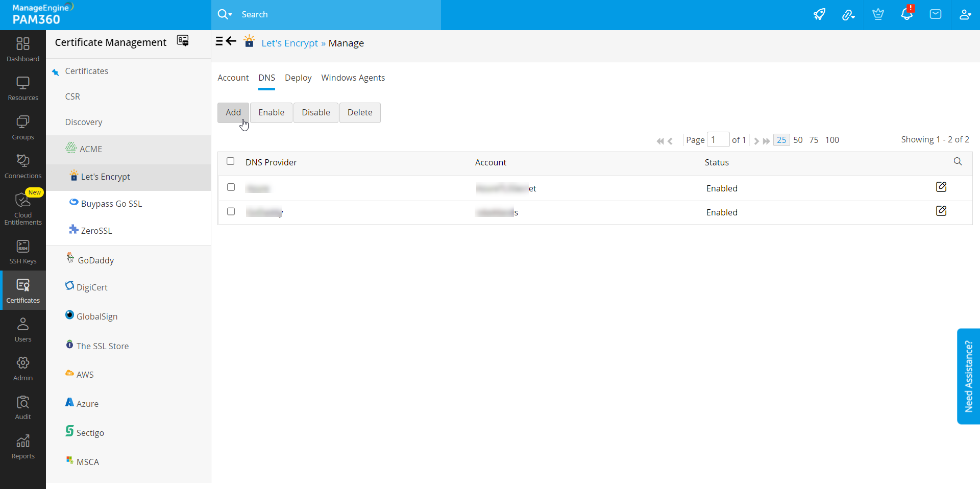Collapse the ACME tree item
The image size is (980, 489).
pos(91,149)
